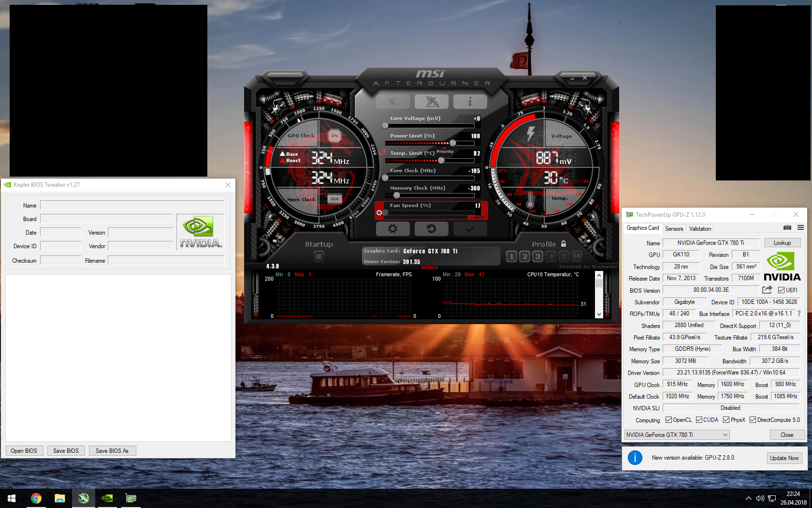This screenshot has width=812, height=508.
Task: Click the monitor graph scroll-up arrow
Action: click(599, 275)
